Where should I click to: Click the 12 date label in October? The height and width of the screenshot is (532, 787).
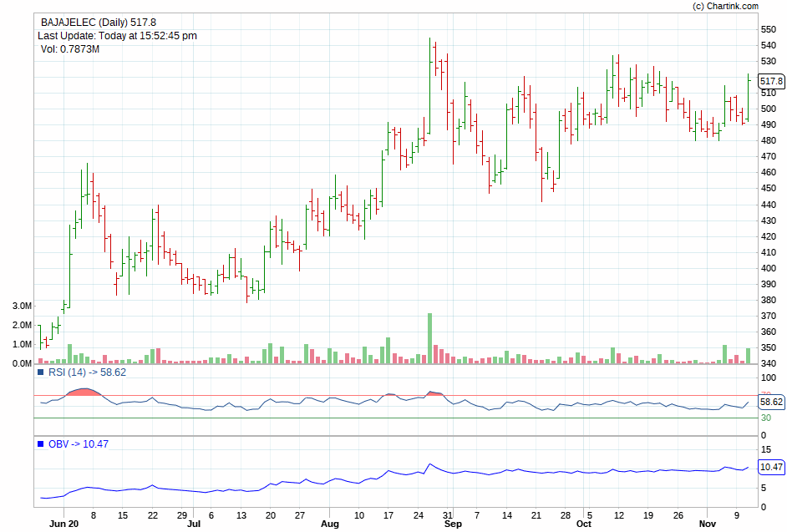pyautogui.click(x=619, y=515)
